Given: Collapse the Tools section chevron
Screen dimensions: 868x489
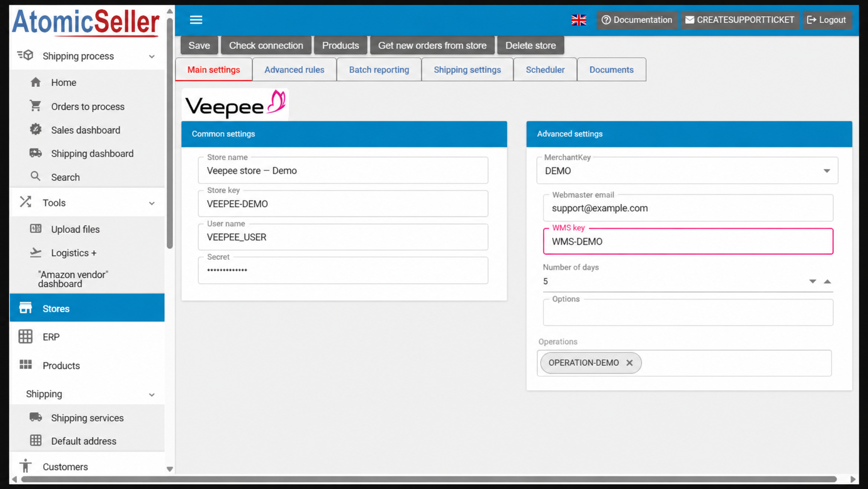Looking at the screenshot, I should click(x=152, y=203).
